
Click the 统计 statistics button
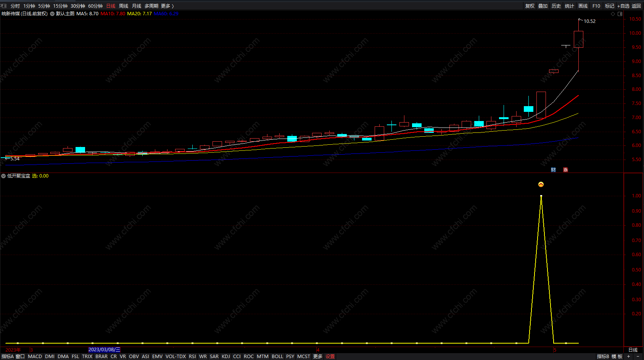pos(570,6)
